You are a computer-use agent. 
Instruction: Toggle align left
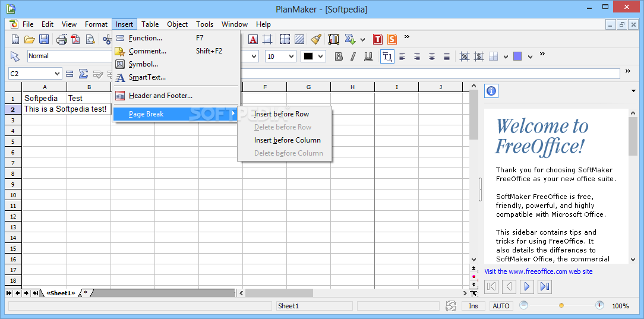[x=402, y=56]
